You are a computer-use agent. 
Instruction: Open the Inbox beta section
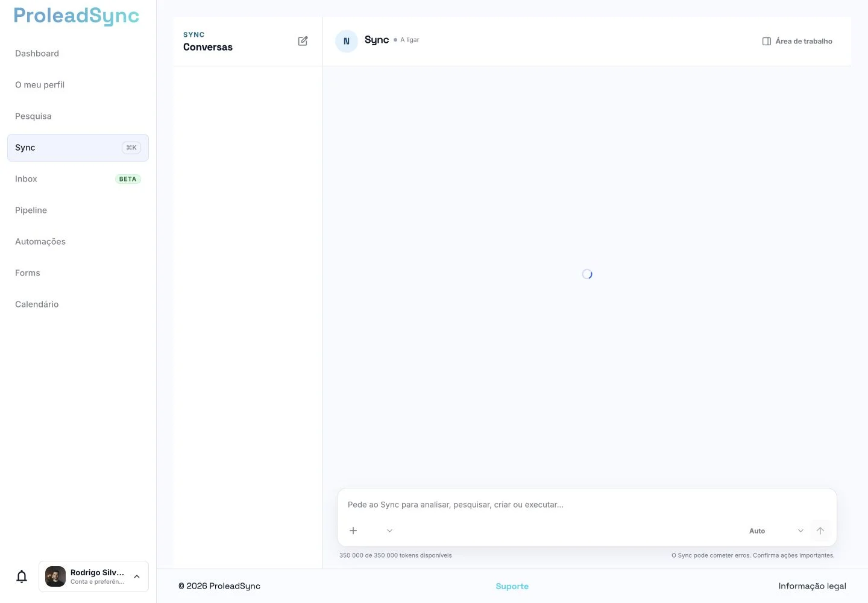click(x=78, y=179)
